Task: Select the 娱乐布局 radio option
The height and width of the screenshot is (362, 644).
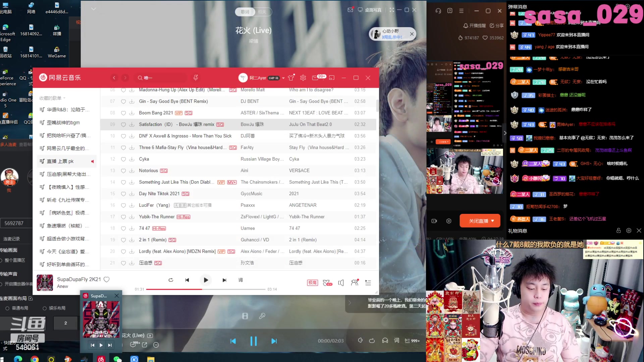Action: click(44, 308)
